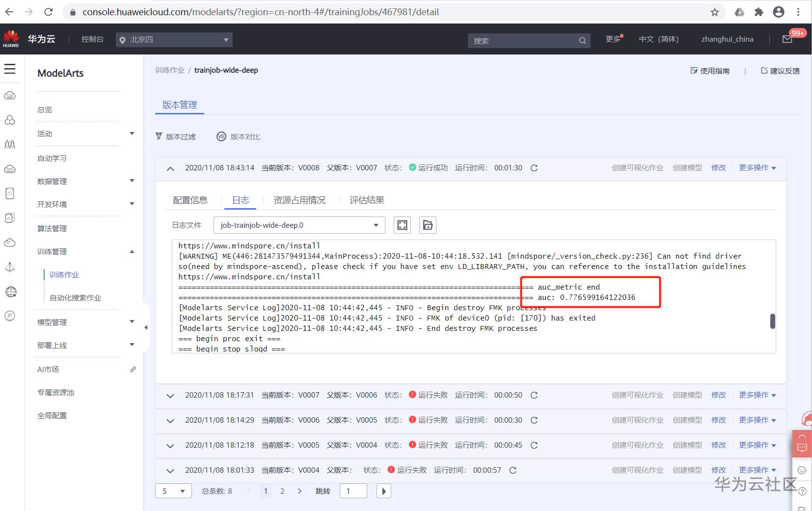This screenshot has height=511, width=812.
Task: Click the 建议反馈 feedback link
Action: coord(780,71)
